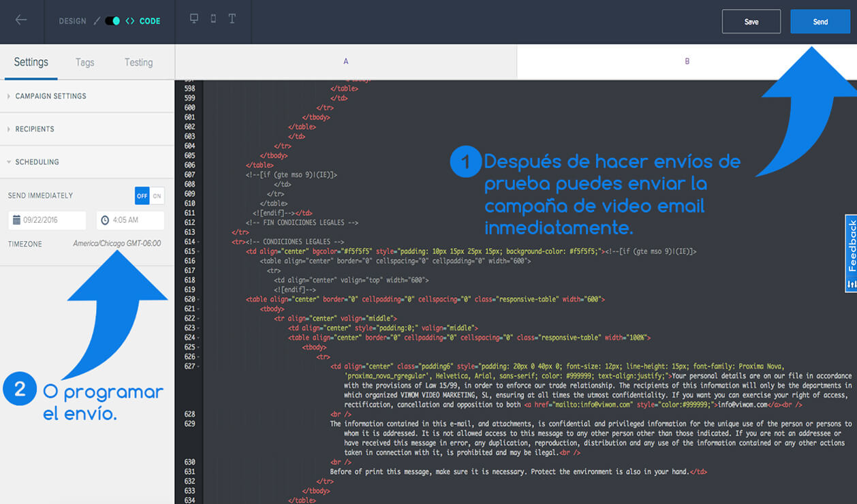Click the clock icon in time field
This screenshot has width=857, height=504.
click(105, 220)
